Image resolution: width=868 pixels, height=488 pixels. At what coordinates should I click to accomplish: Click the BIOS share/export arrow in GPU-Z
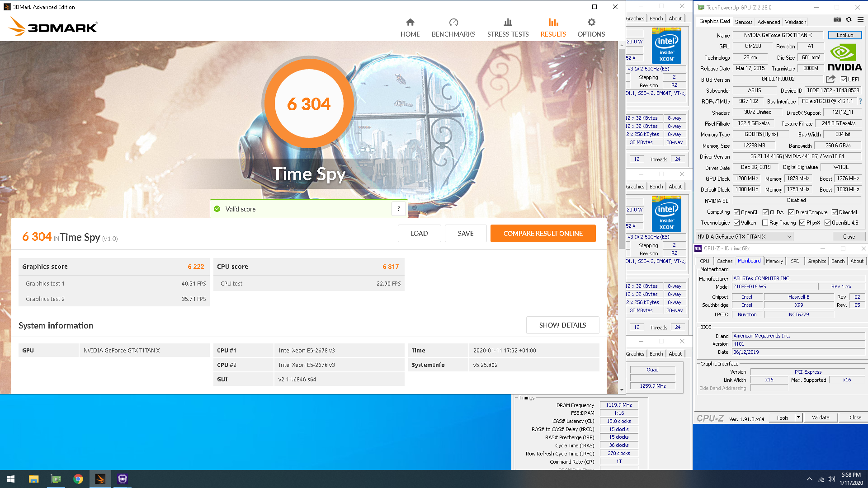click(830, 79)
